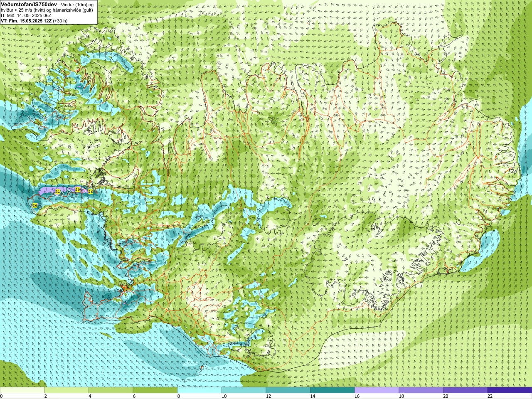The width and height of the screenshot is (532, 399).
Task: Click the light green 2–4 m/s legend swatch
Action: coord(66,390)
